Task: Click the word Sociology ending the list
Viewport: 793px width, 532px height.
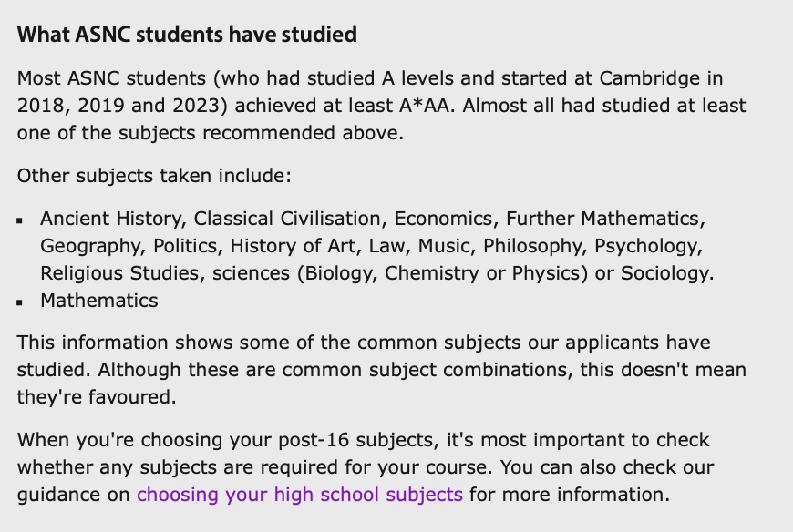Action: 665,273
